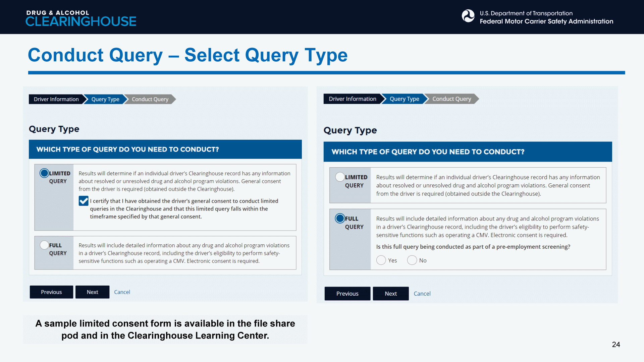This screenshot has height=362, width=644.
Task: Go to Conduct Query step in right breadcrumb
Action: click(x=451, y=99)
